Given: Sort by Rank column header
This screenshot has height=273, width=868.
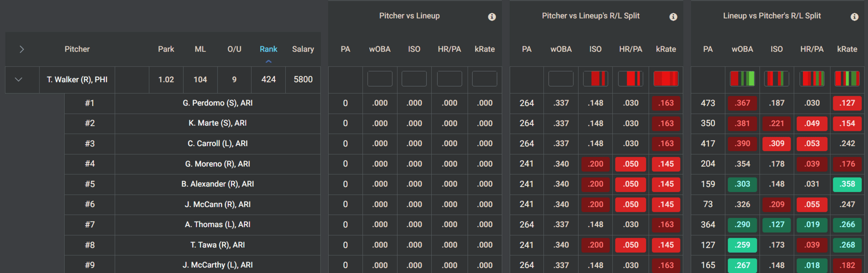Looking at the screenshot, I should pos(269,49).
